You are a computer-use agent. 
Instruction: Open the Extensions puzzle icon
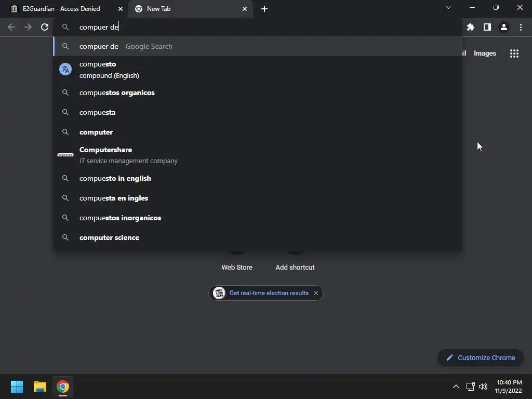pos(470,27)
